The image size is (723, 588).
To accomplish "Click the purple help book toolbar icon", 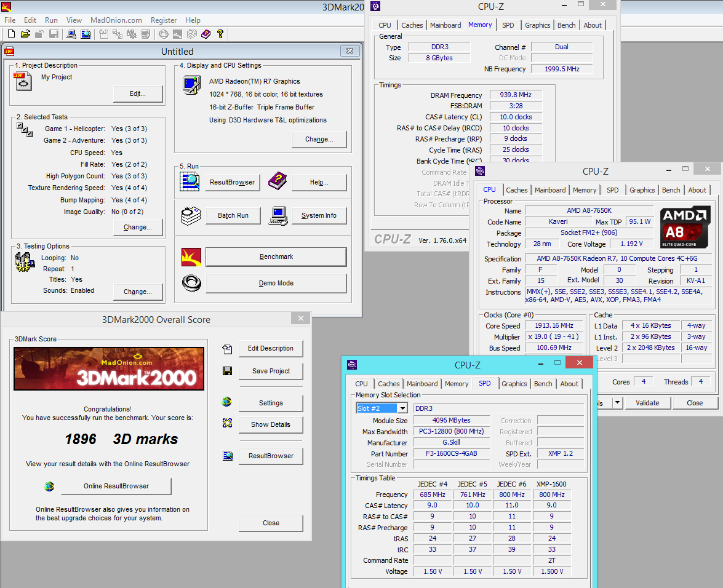I will 206,34.
